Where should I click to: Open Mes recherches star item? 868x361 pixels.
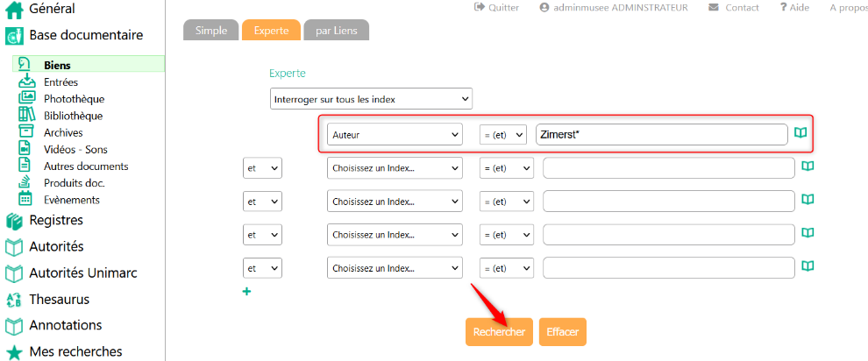[x=75, y=351]
